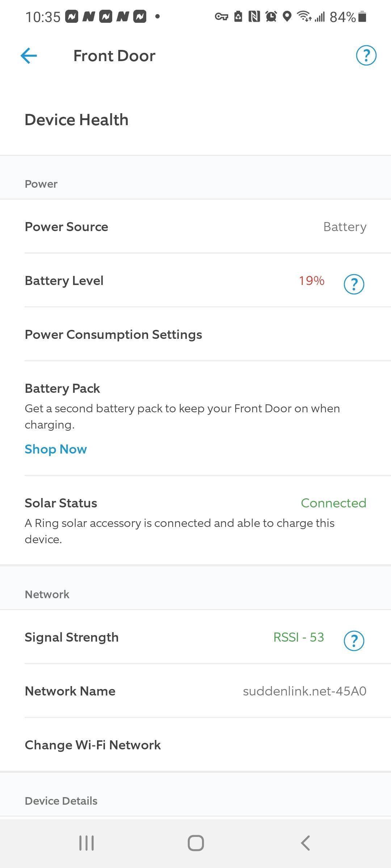
Task: Select the Power Source row
Action: (x=195, y=227)
